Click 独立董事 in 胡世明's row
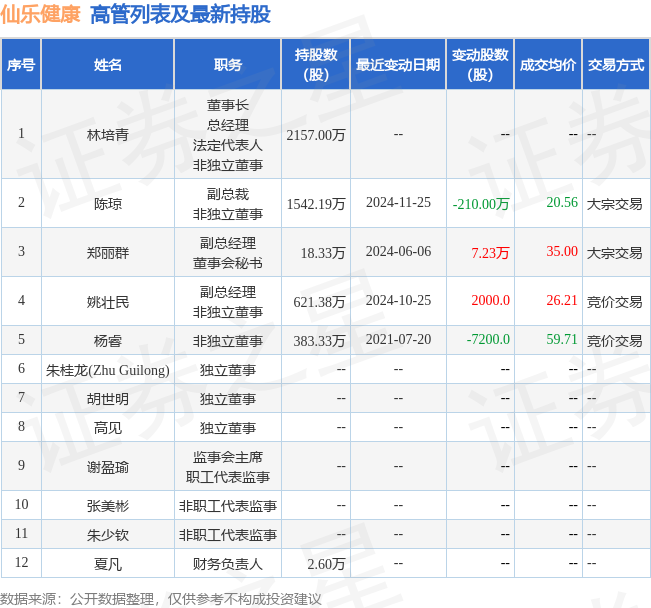Image resolution: width=651 pixels, height=608 pixels. click(228, 399)
